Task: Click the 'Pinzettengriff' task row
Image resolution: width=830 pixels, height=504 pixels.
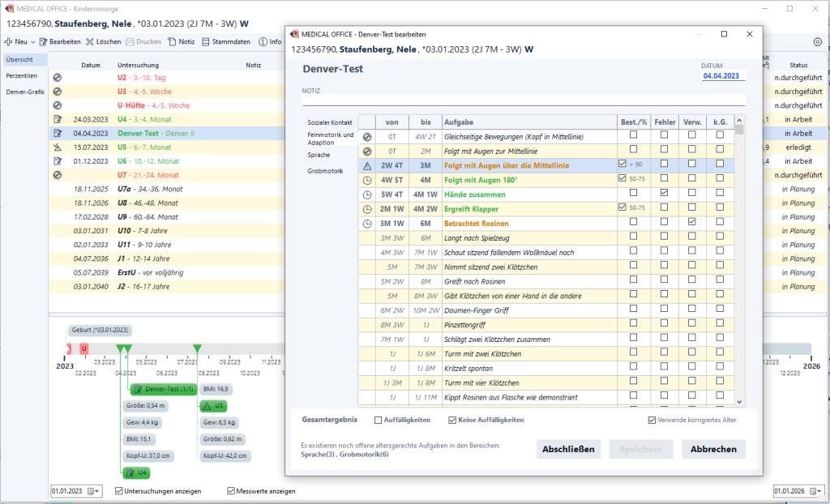Action: (x=546, y=325)
